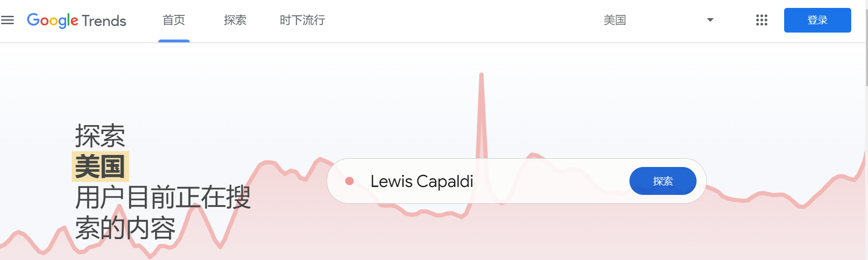Open the Google apps grid

click(x=761, y=20)
